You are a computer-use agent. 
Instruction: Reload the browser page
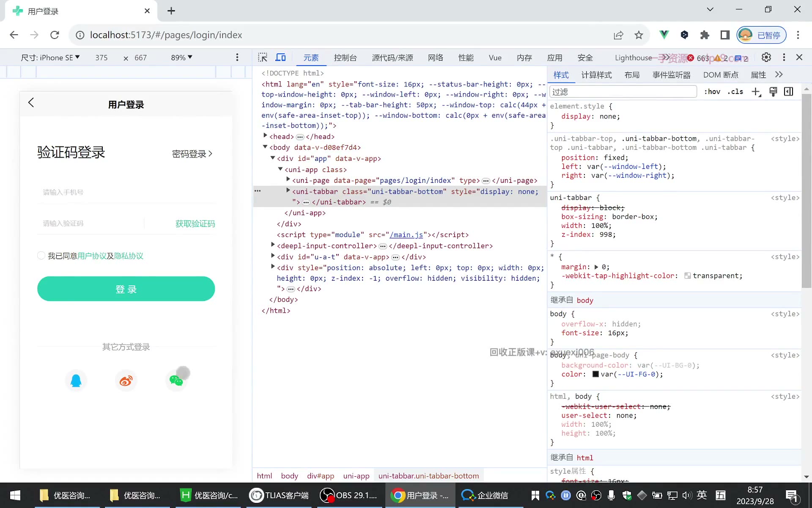pyautogui.click(x=55, y=35)
